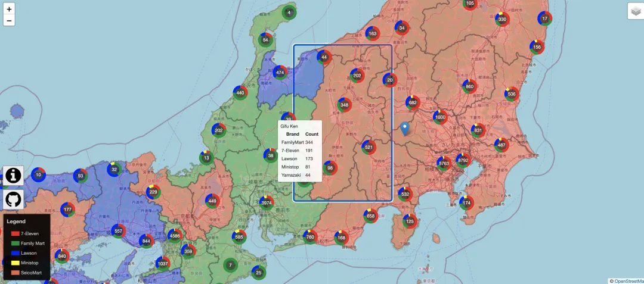Click the cluster marker labeled 860
644x284 pixels.
tap(469, 86)
